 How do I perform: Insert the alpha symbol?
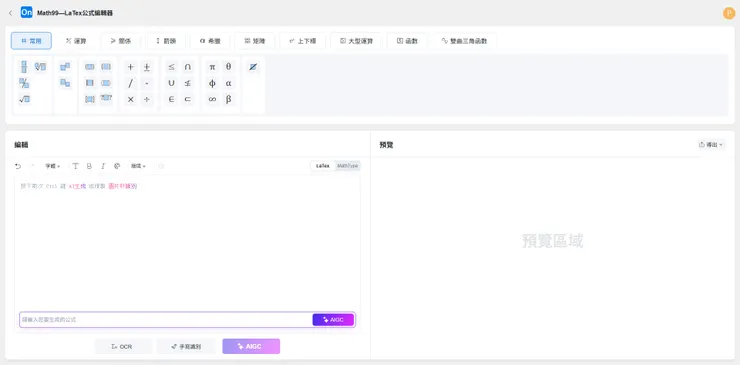tap(228, 83)
